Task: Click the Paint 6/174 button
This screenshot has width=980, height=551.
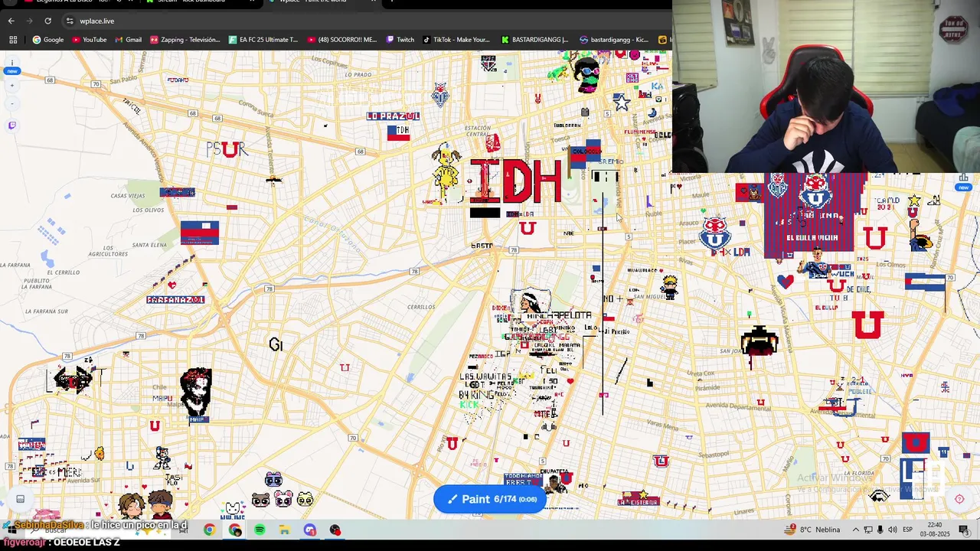Action: click(x=490, y=499)
